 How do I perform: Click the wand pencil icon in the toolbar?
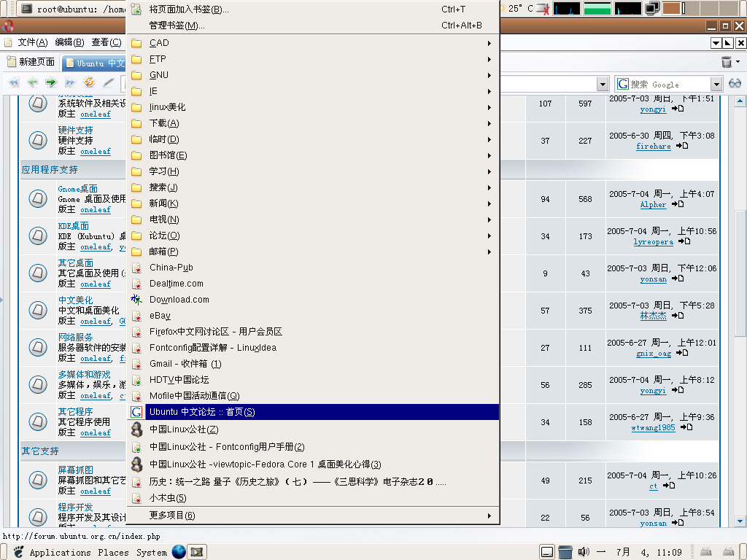(109, 82)
